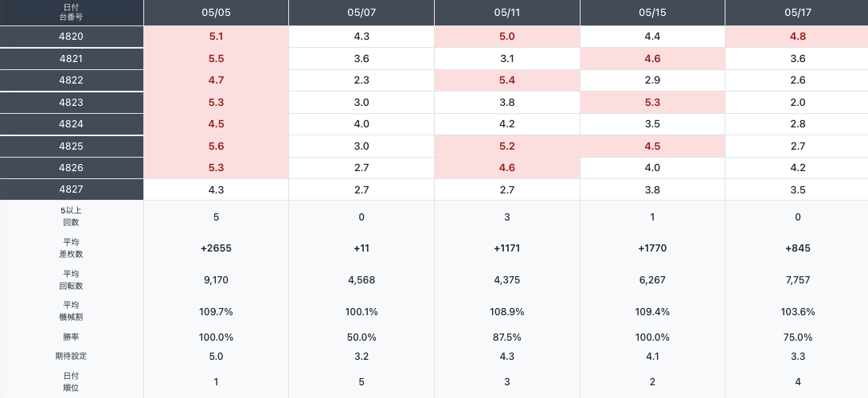Select the +2655 average difference value

click(216, 248)
